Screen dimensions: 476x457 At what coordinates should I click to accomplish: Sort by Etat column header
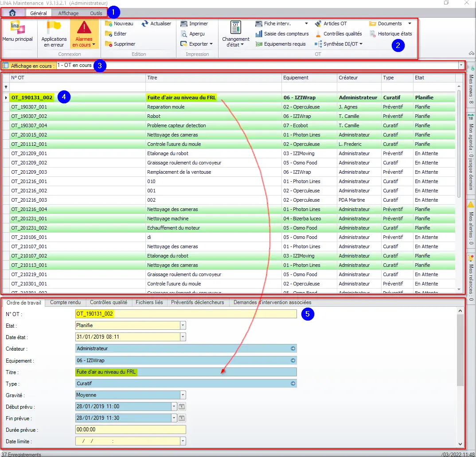(x=434, y=78)
